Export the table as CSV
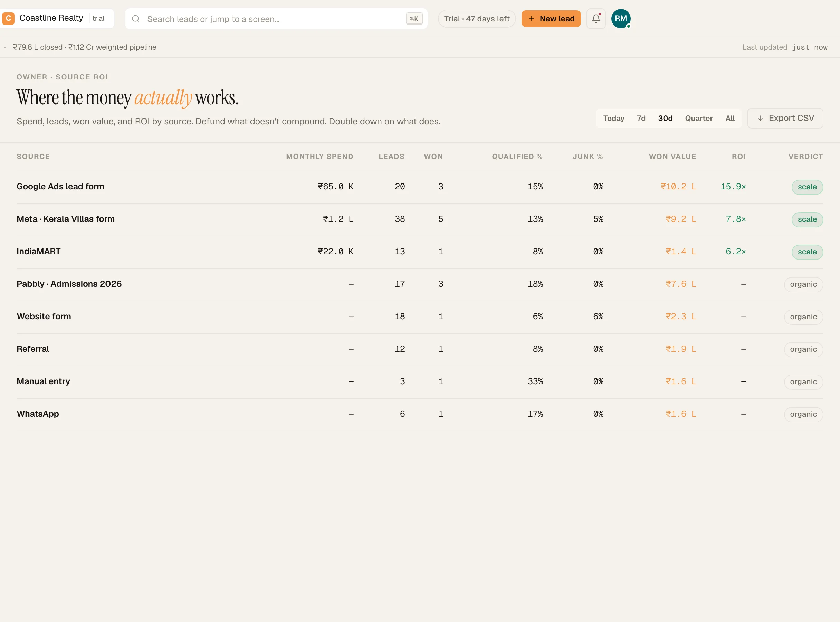 [785, 118]
